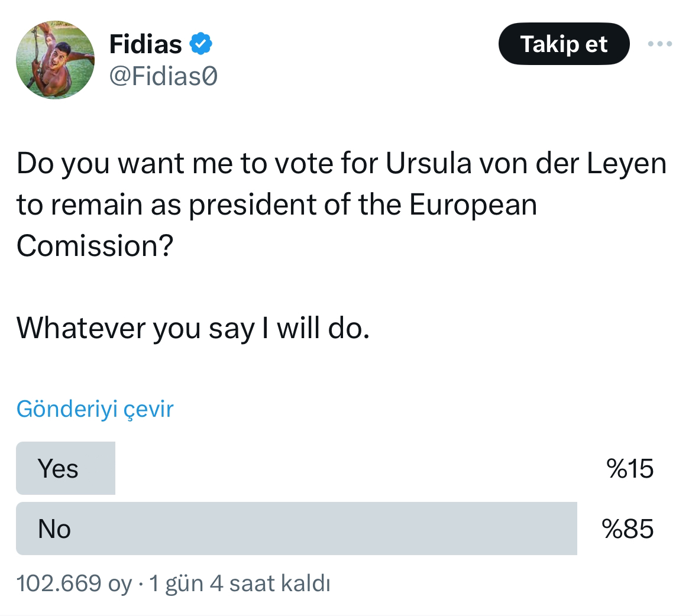
Task: Click the Fidias display name
Action: 145,44
